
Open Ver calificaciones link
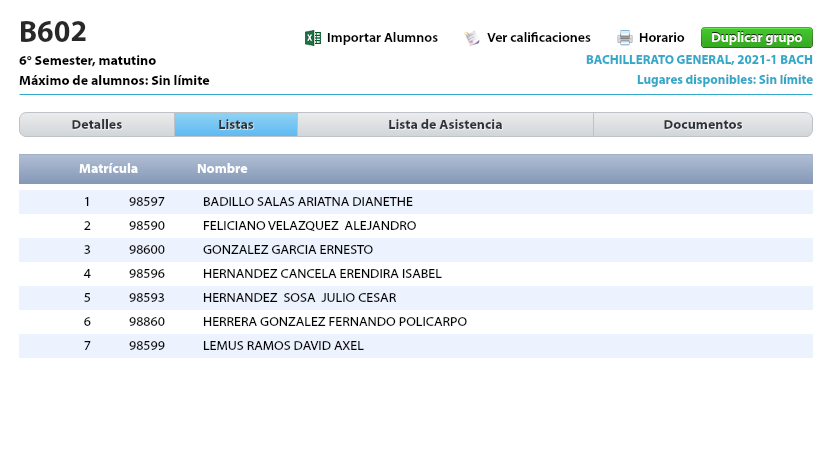[x=538, y=38]
